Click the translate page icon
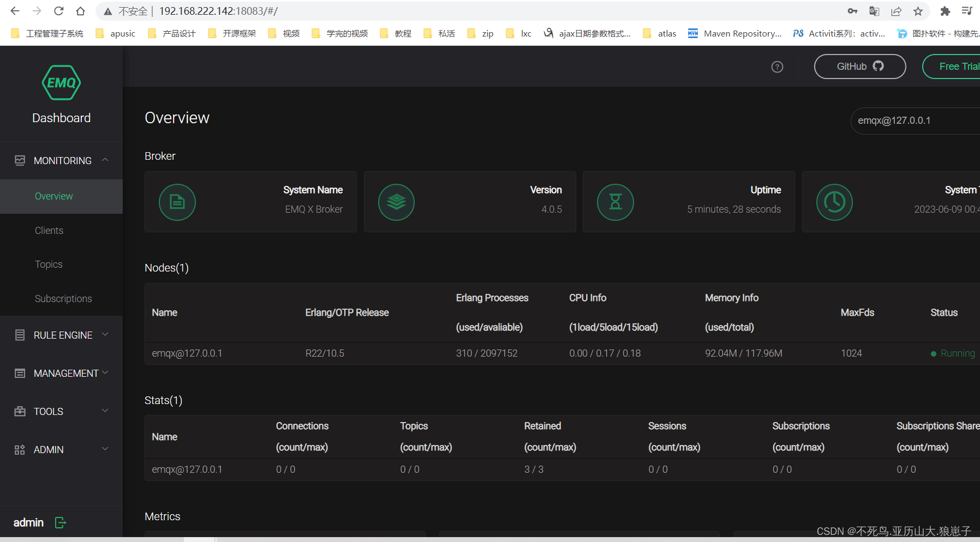The image size is (980, 542). (874, 11)
